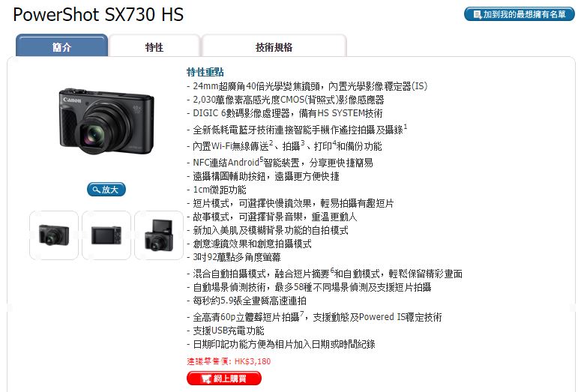Click the 特性重點 heading

click(x=205, y=72)
